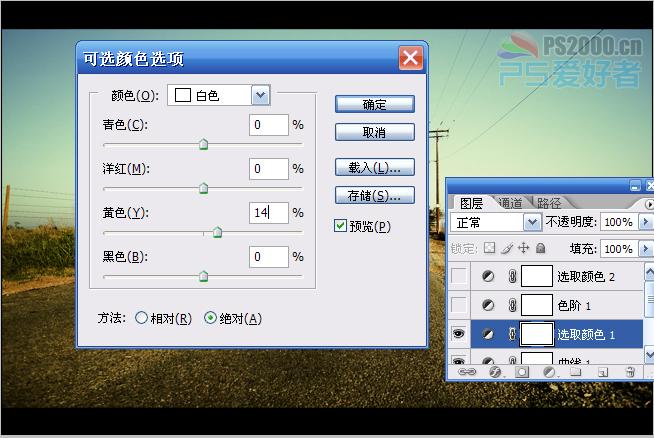The height and width of the screenshot is (438, 654).
Task: Click mask link icon of 色阶 1 layer
Action: [513, 305]
